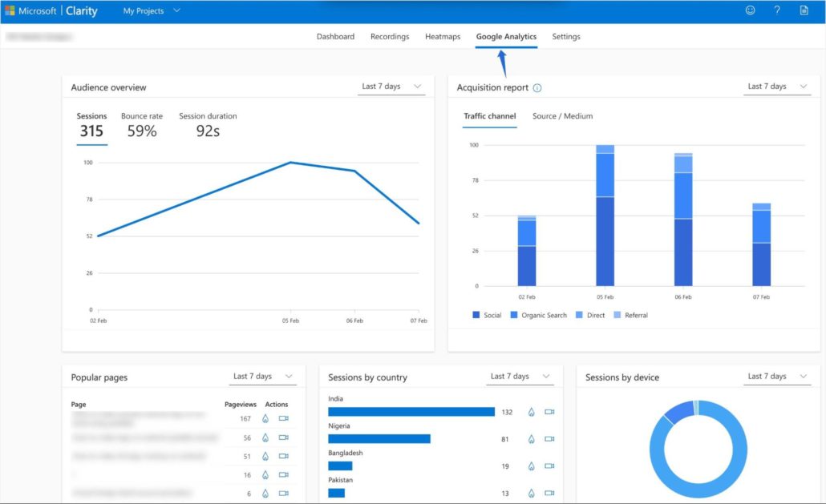Click the India session count 132
The image size is (826, 504).
pos(507,412)
